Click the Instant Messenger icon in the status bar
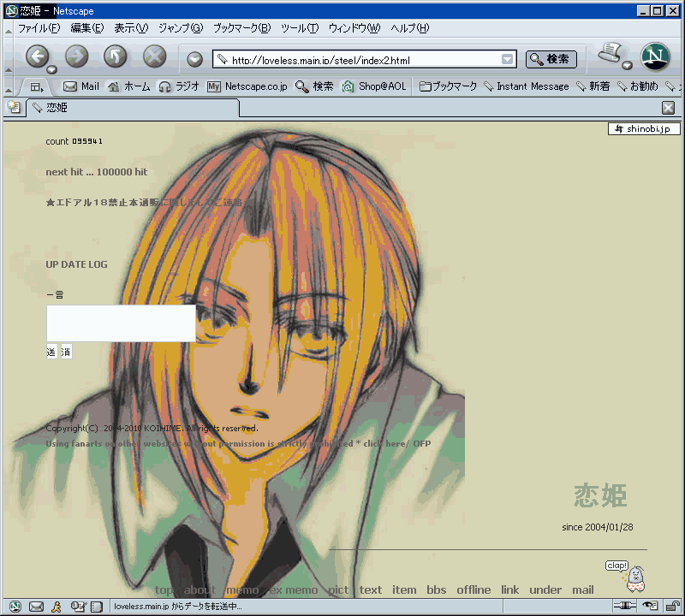Screen dimensions: 685x616 click(57, 607)
